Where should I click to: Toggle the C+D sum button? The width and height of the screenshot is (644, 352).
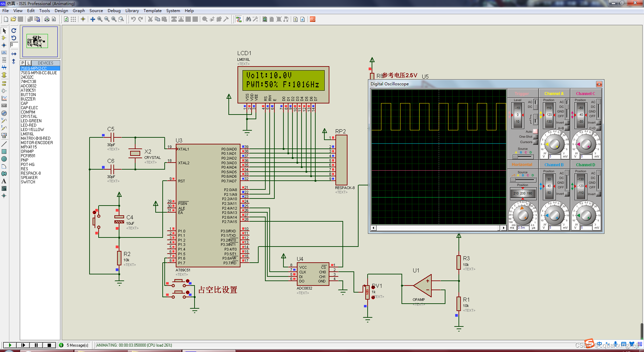click(x=598, y=128)
